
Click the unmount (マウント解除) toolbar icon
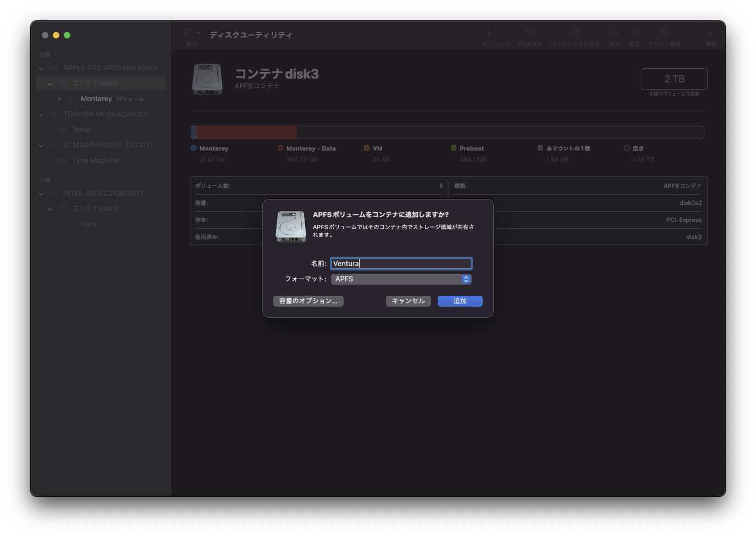coord(664,32)
